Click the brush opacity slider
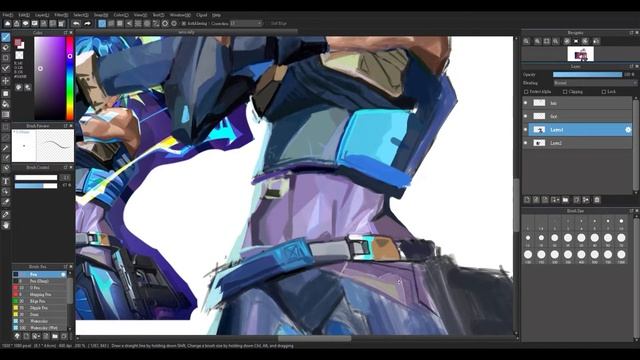Screen dimensions: 640x360 pyautogui.click(x=36, y=186)
